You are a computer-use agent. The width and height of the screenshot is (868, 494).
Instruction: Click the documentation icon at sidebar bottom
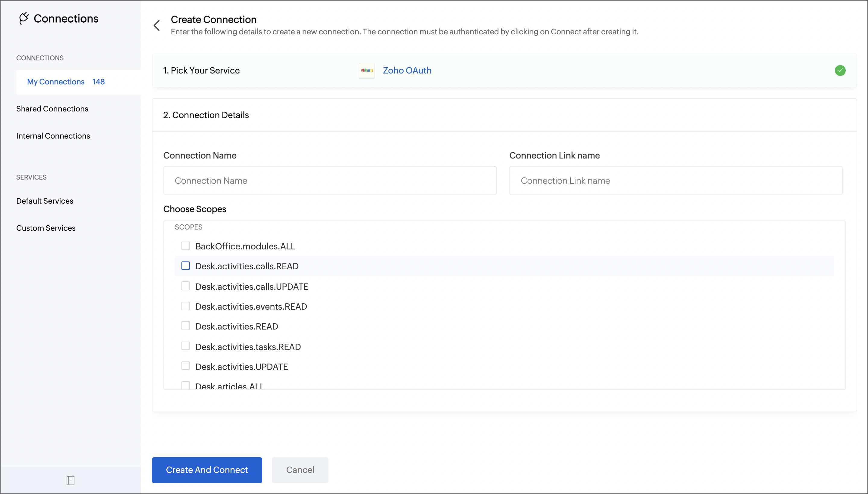pos(70,480)
